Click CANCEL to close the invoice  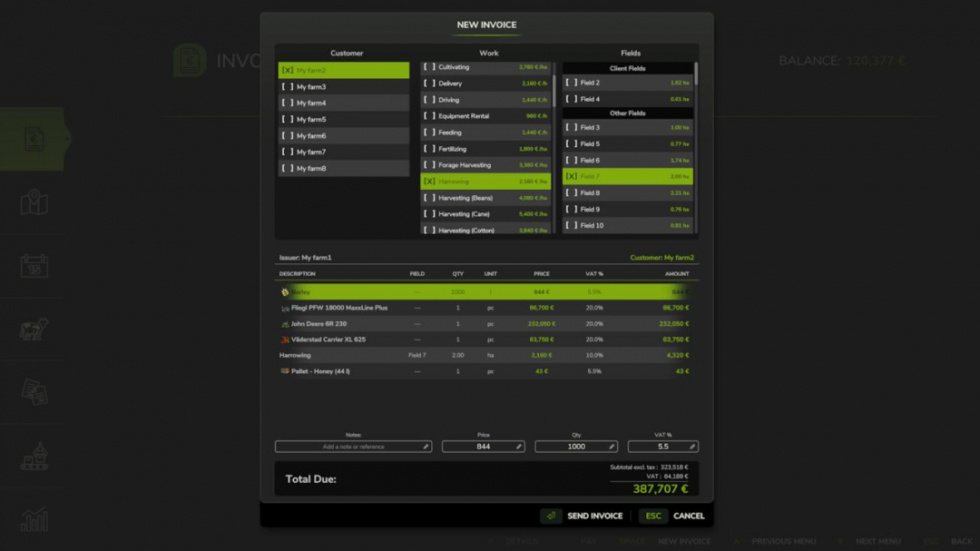(x=689, y=516)
